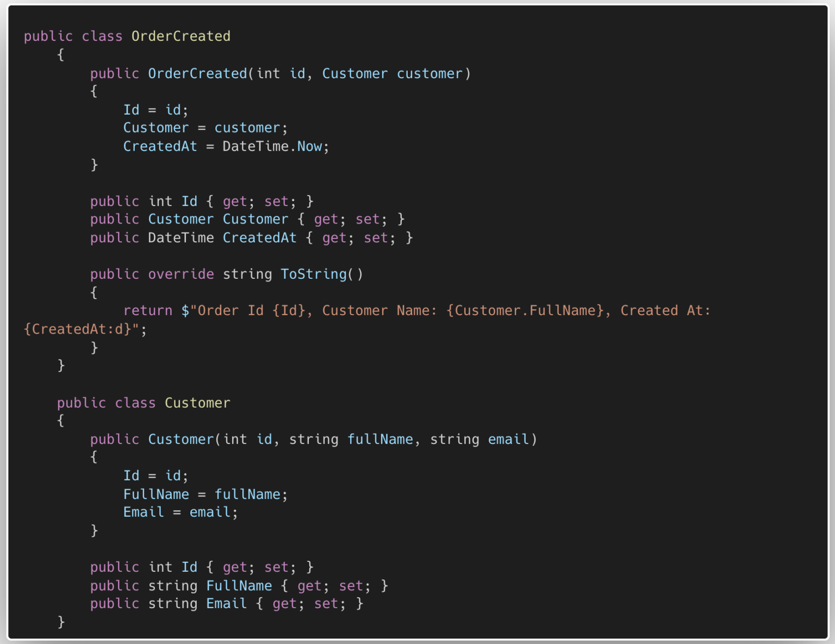Click the DateTime type of CreatedAt property
The image size is (835, 644).
click(180, 237)
